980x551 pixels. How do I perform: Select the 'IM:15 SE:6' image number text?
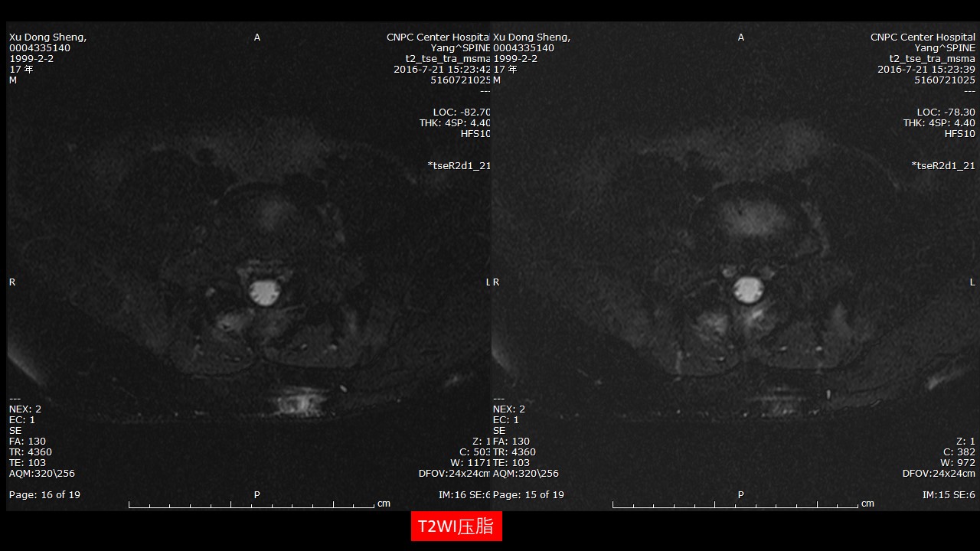tap(949, 495)
